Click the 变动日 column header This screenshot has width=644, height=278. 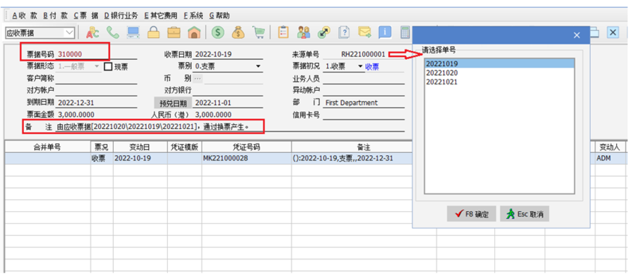click(140, 147)
